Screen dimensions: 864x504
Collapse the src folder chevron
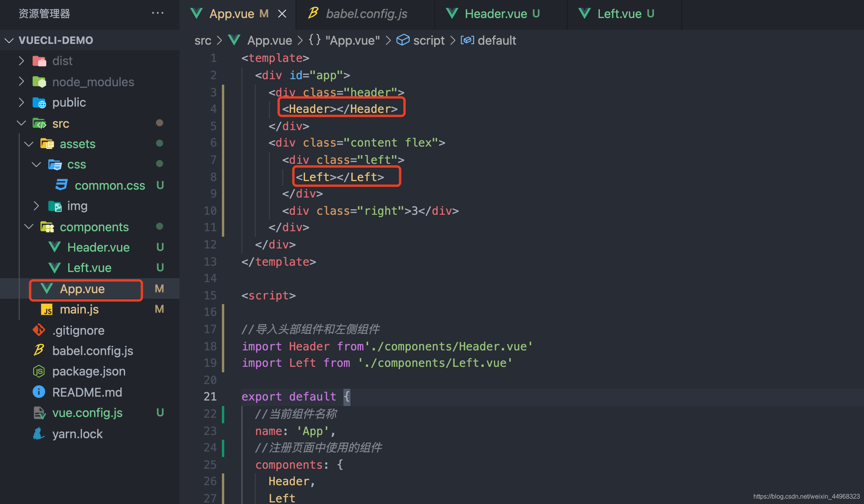[22, 123]
